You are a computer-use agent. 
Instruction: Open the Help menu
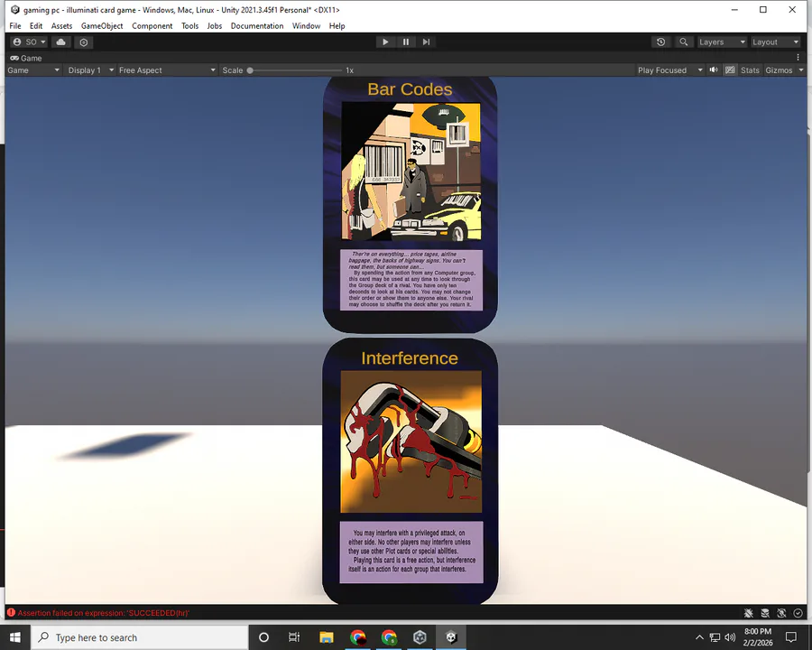[x=337, y=26]
